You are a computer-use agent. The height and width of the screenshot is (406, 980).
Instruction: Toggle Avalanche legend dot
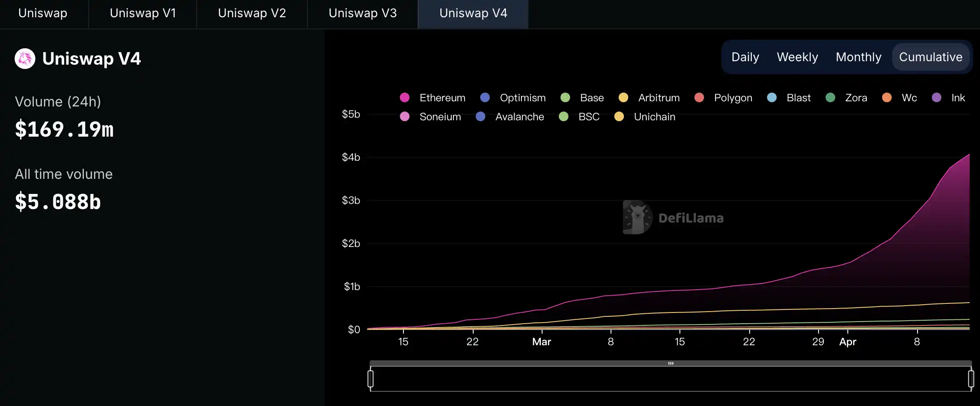(x=481, y=117)
